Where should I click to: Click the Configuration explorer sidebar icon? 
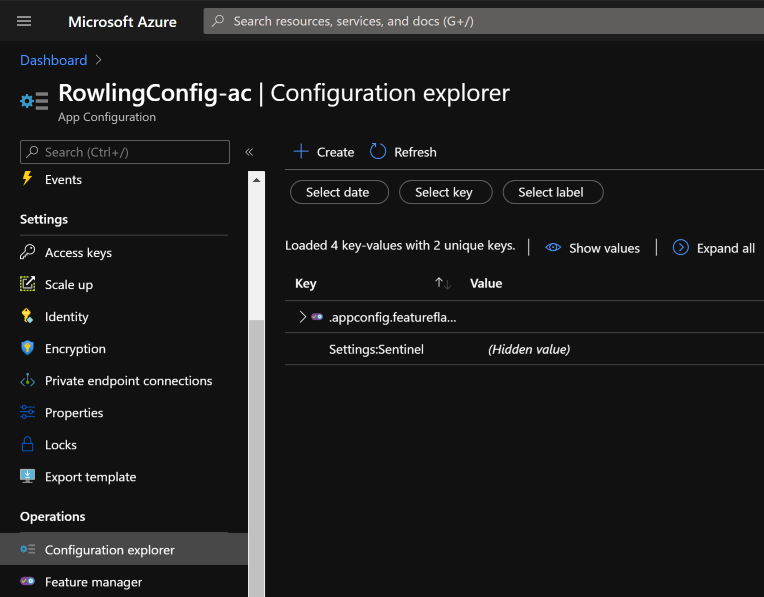(27, 549)
